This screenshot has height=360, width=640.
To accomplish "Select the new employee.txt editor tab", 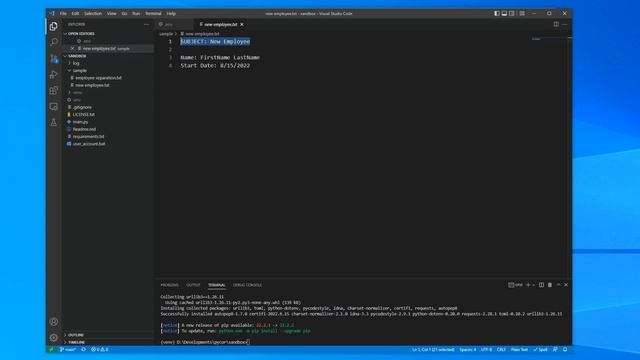I will click(x=220, y=24).
